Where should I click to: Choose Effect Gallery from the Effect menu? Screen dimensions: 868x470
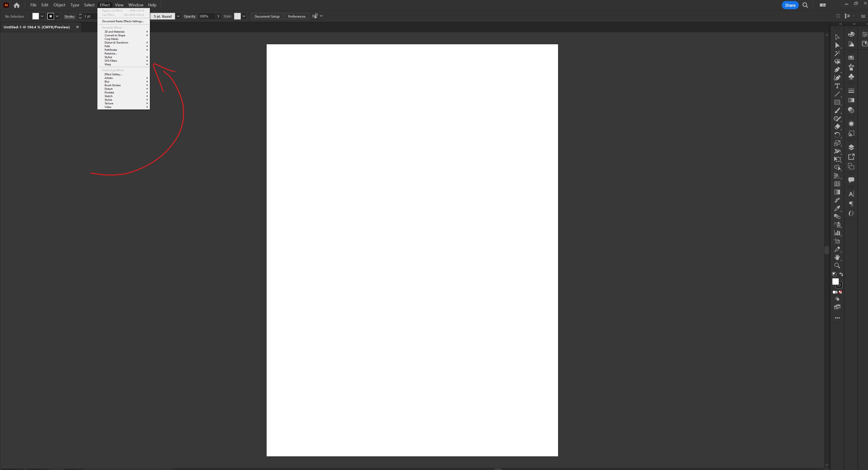pyautogui.click(x=113, y=74)
